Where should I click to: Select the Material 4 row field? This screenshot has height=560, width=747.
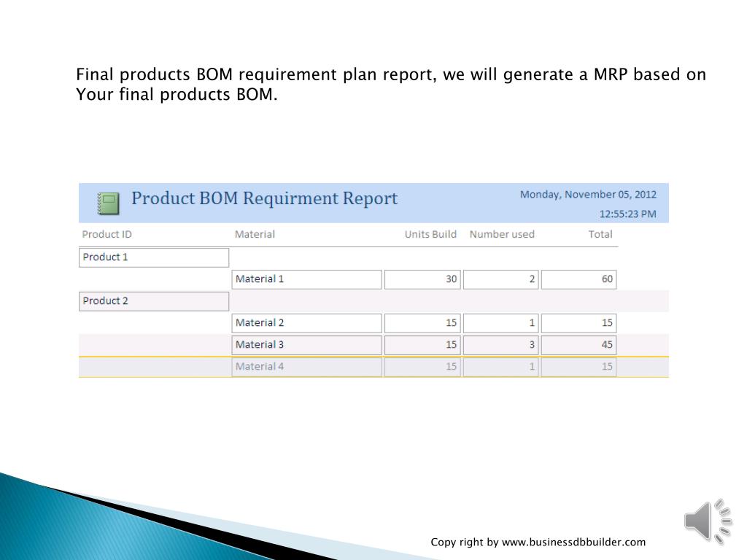coord(306,367)
